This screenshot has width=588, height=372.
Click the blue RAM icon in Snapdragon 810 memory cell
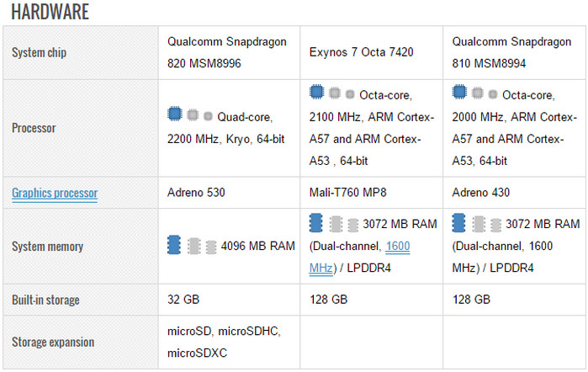[459, 223]
